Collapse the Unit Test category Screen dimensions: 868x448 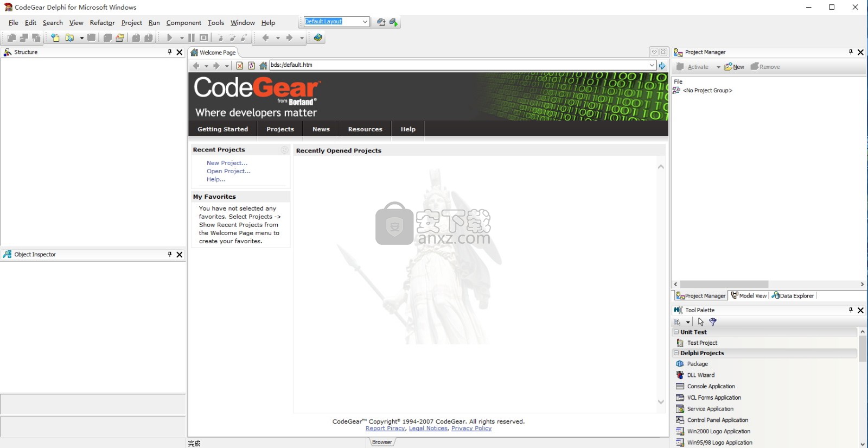tap(676, 332)
